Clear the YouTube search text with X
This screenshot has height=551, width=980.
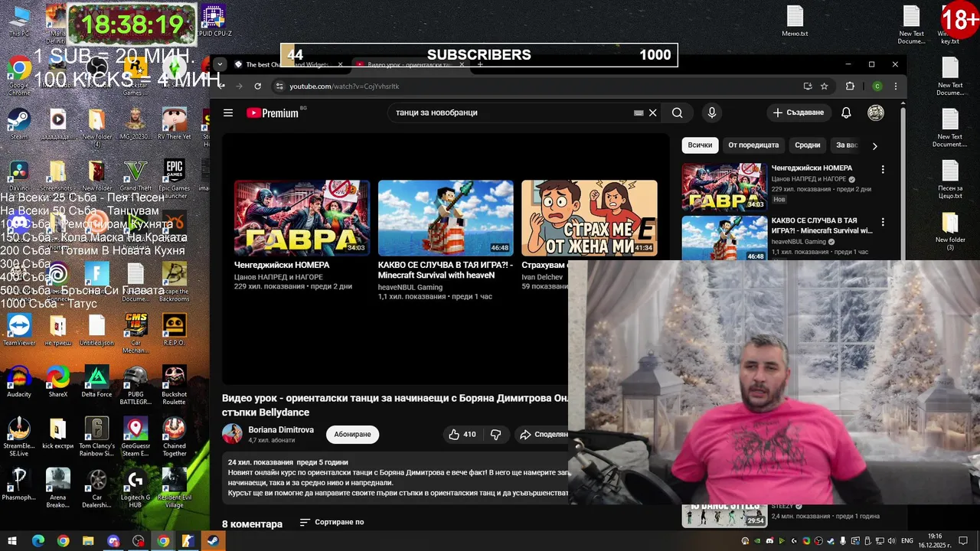click(652, 112)
